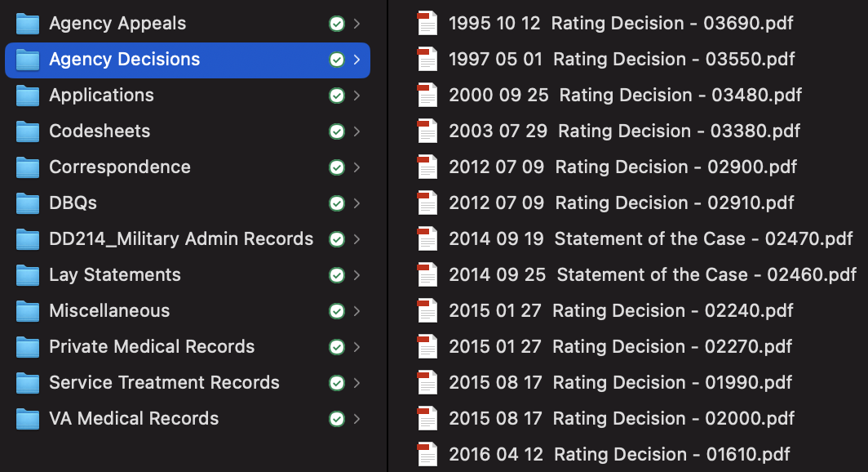Expand the Private Medical Records chevron
868x472 pixels.
(x=357, y=347)
